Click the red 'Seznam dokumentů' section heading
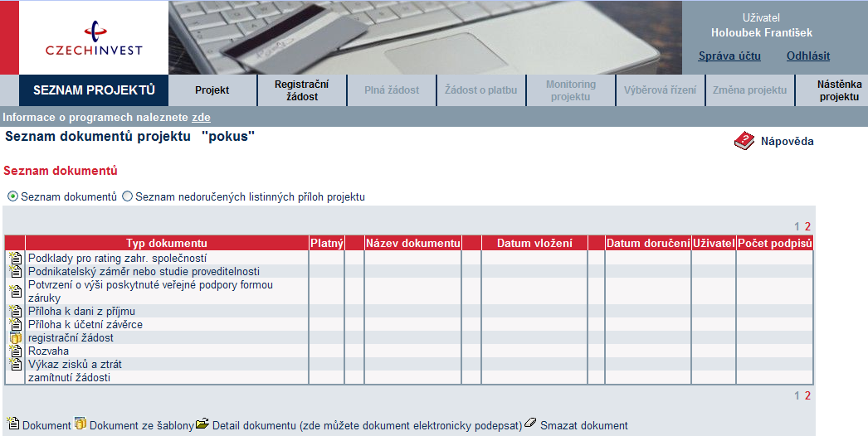The height and width of the screenshot is (436, 868). coord(61,171)
